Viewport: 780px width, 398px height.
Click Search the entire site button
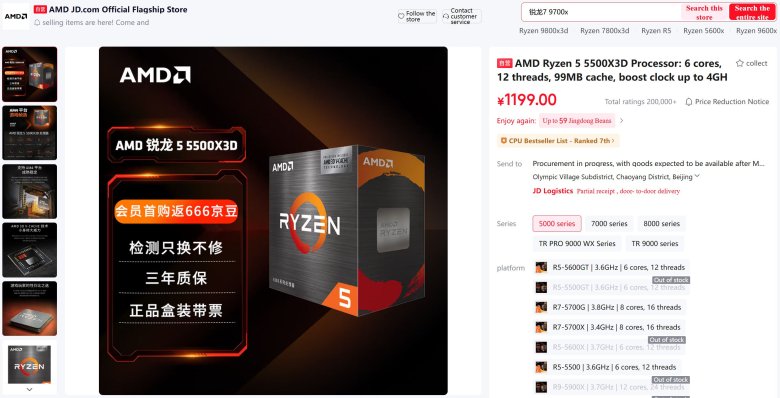click(752, 12)
